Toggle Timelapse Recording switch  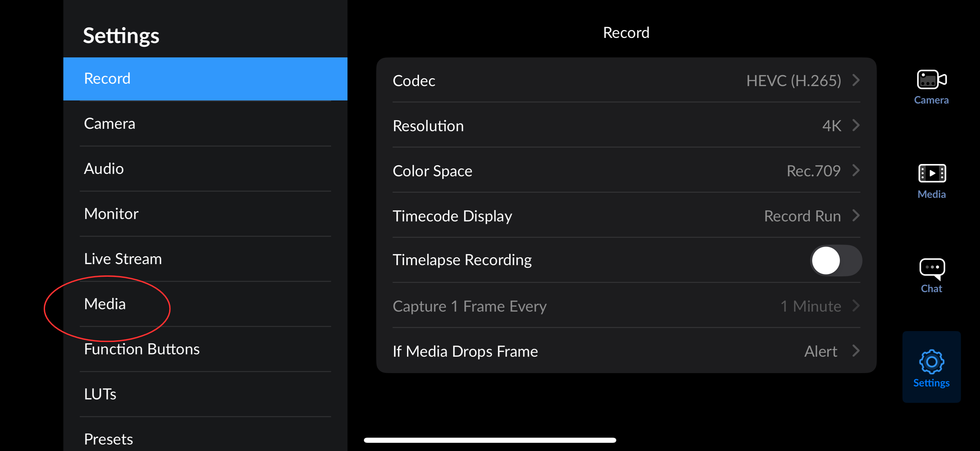835,260
